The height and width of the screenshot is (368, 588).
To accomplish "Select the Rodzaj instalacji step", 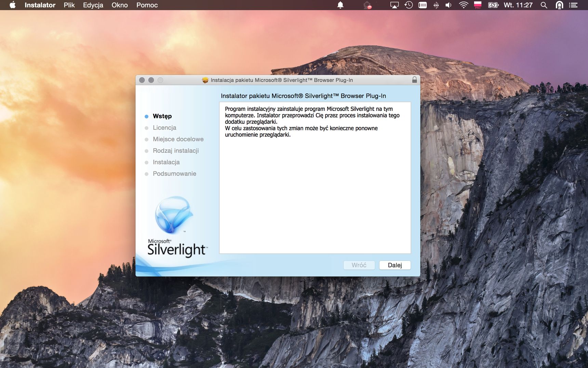I will click(176, 151).
